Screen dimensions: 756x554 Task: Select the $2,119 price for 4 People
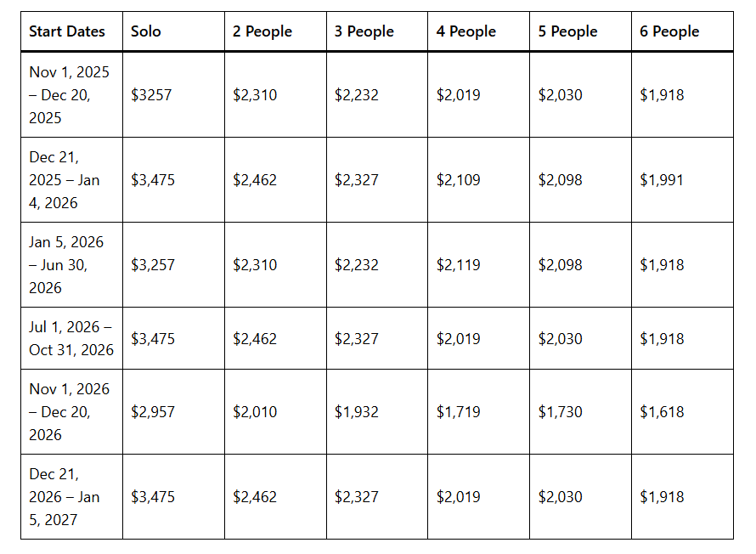click(459, 265)
